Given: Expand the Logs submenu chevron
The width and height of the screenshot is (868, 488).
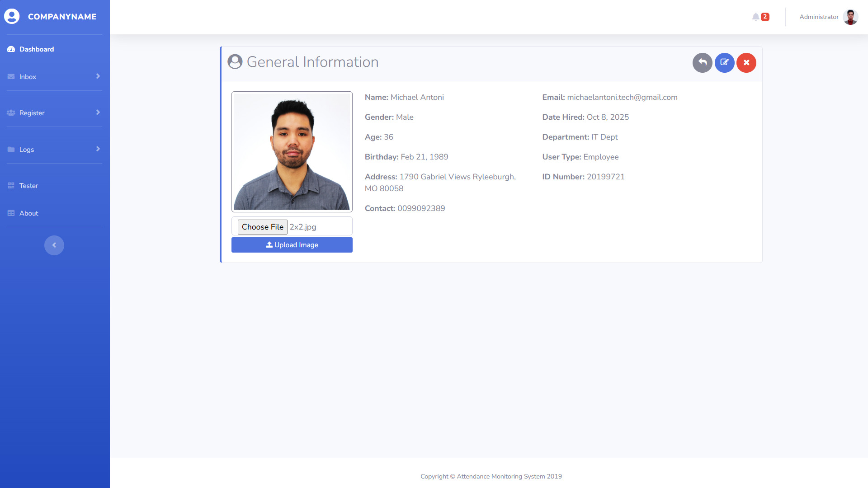Looking at the screenshot, I should point(98,149).
